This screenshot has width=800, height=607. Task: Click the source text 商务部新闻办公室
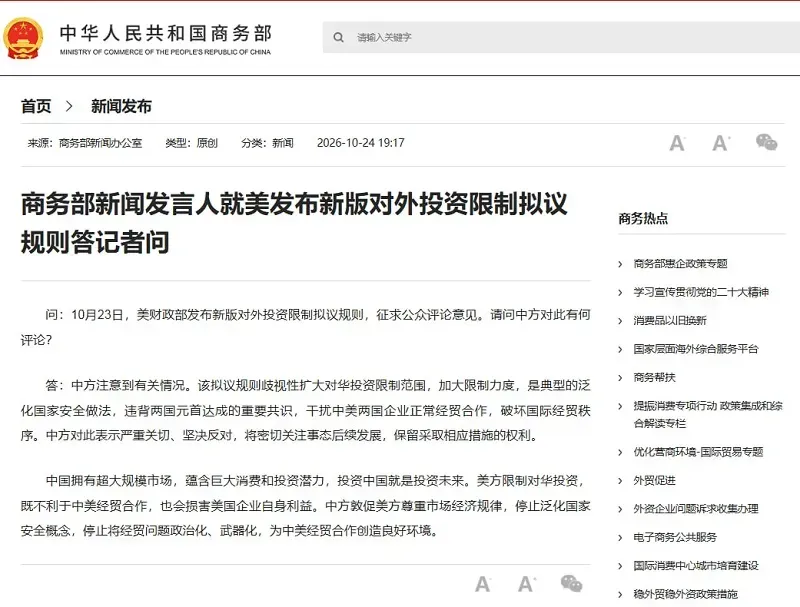[101, 143]
